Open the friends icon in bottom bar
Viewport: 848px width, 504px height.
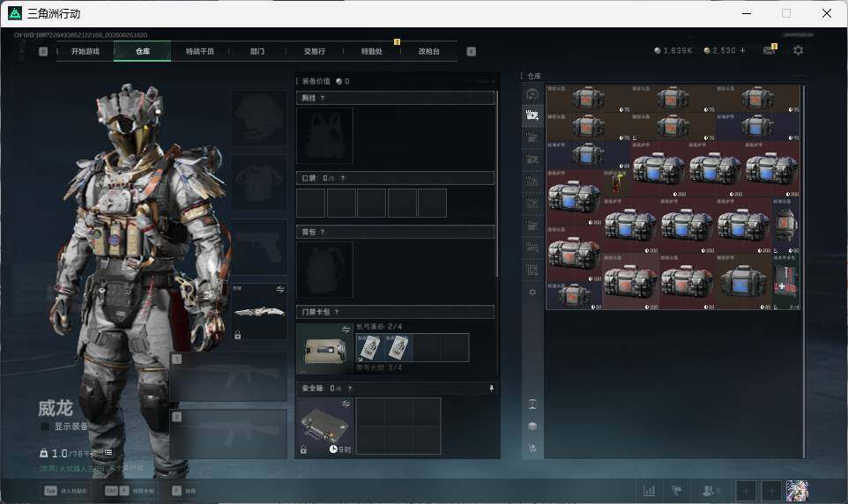(711, 491)
